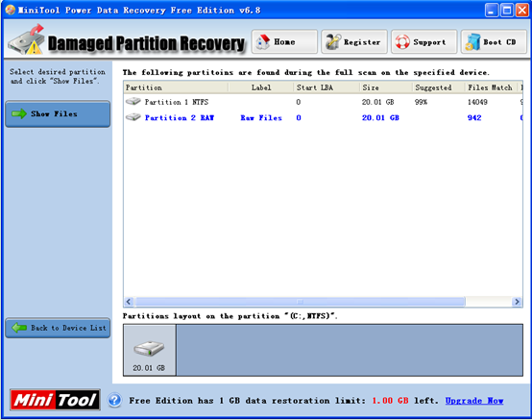Viewport: 532px width, 420px height.
Task: Click Partition 1's 20.01 GB size cell
Action: click(x=377, y=102)
